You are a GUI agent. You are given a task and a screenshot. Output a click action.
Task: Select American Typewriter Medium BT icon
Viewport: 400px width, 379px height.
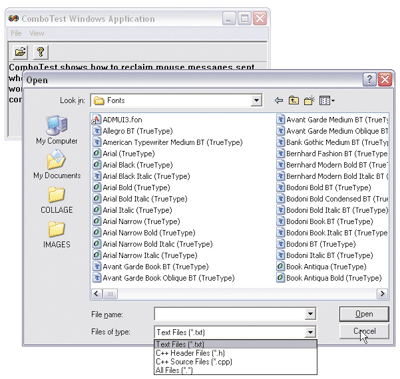tap(96, 142)
